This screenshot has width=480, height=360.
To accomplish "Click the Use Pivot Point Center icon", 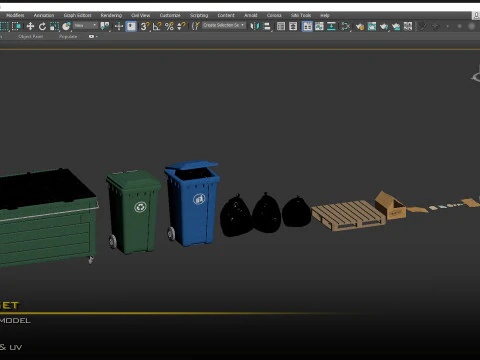I will coord(105,26).
